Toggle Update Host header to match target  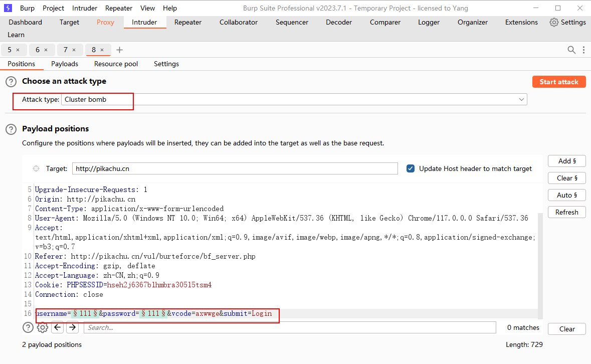pyautogui.click(x=411, y=168)
